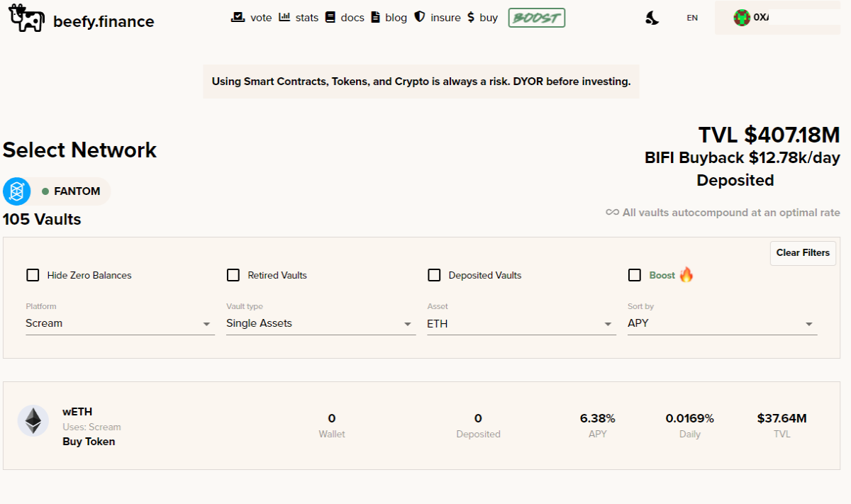Screen dimensions: 851x504
Task: Expand the Vault type Single Assets dropdown
Action: (x=321, y=323)
